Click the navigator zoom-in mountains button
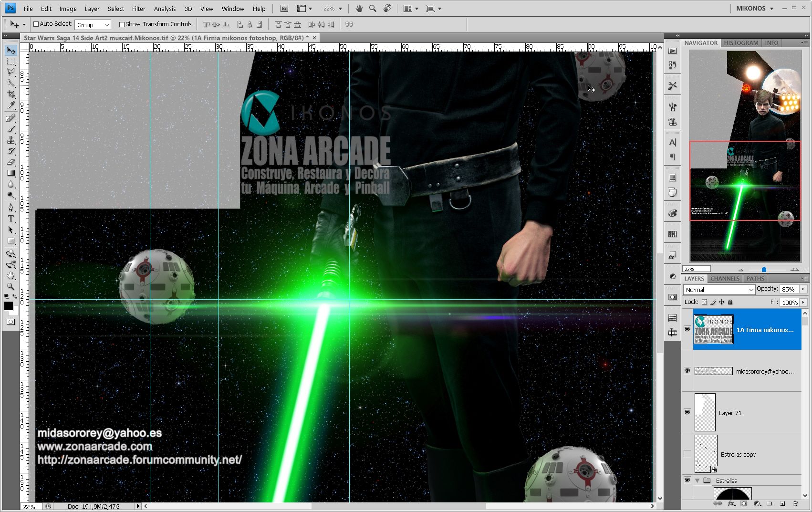 point(794,269)
